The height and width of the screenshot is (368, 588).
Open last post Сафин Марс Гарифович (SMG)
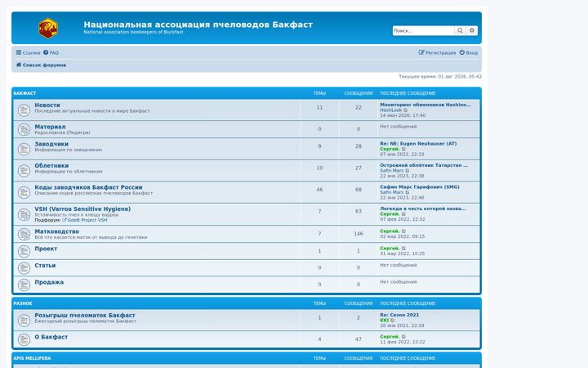(420, 186)
